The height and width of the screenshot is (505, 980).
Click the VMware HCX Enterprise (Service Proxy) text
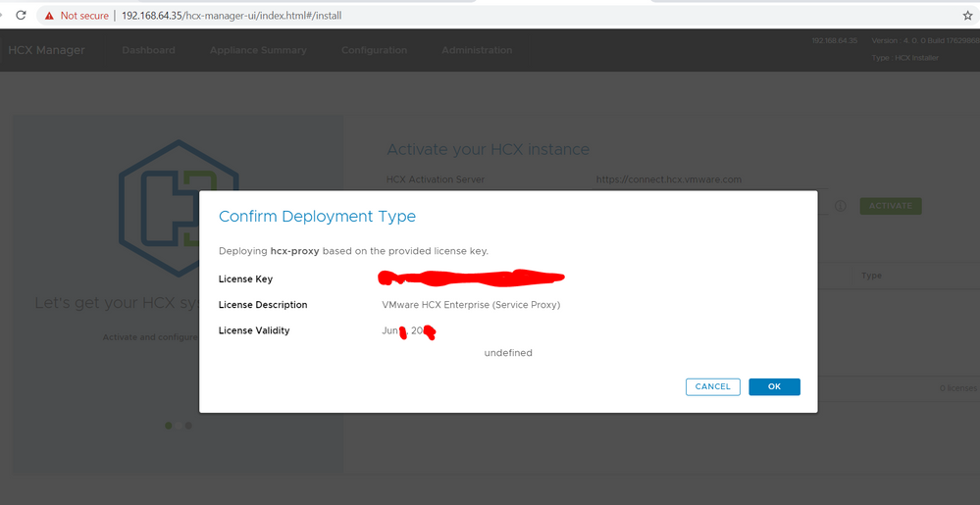pyautogui.click(x=471, y=305)
